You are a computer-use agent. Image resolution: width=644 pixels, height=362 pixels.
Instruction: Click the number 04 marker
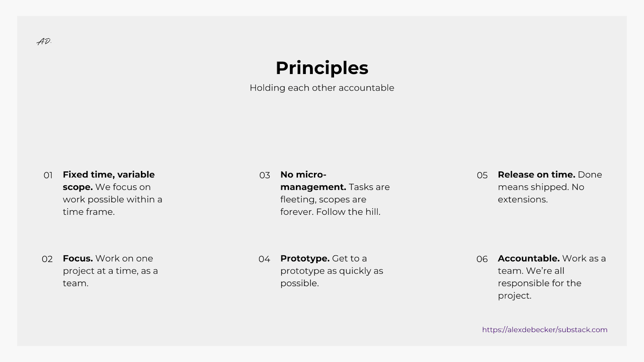point(264,259)
